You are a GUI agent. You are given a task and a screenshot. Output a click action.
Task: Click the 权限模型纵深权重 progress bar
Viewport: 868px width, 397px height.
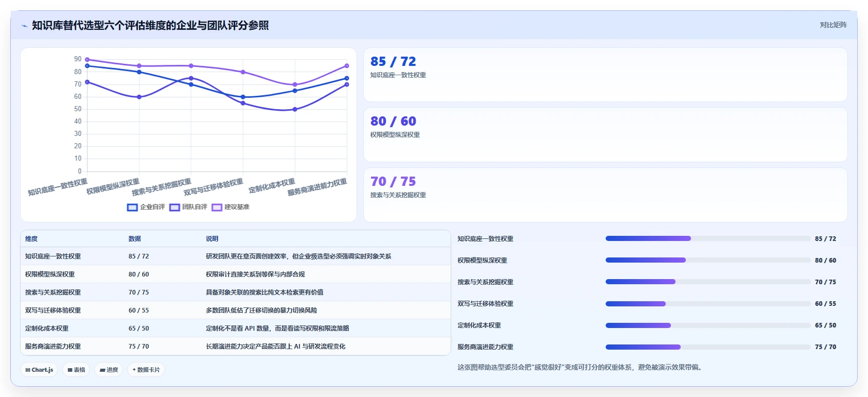click(x=707, y=260)
